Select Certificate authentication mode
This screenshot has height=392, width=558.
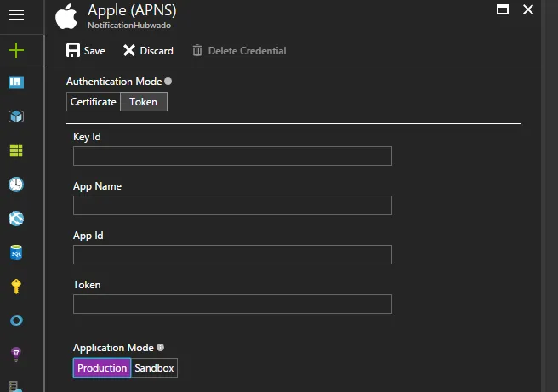coord(94,102)
